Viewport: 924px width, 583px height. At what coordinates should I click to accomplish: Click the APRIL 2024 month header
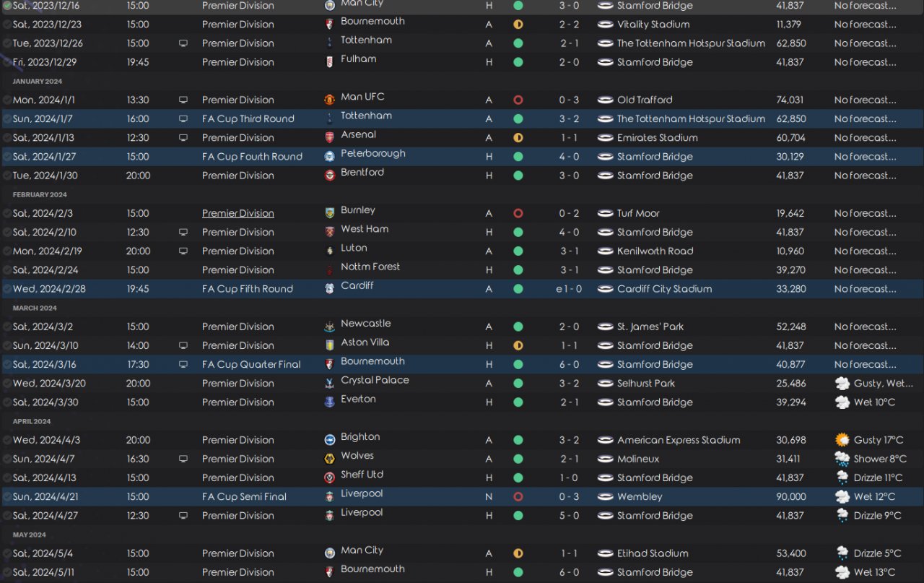32,421
